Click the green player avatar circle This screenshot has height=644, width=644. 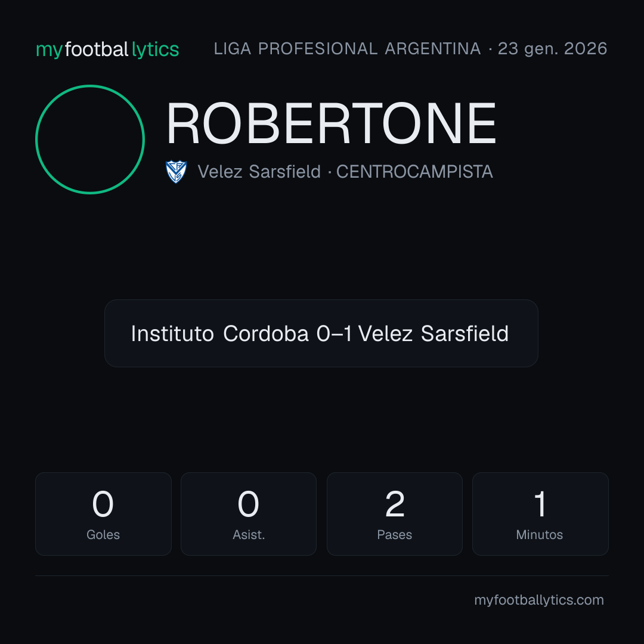click(x=90, y=139)
